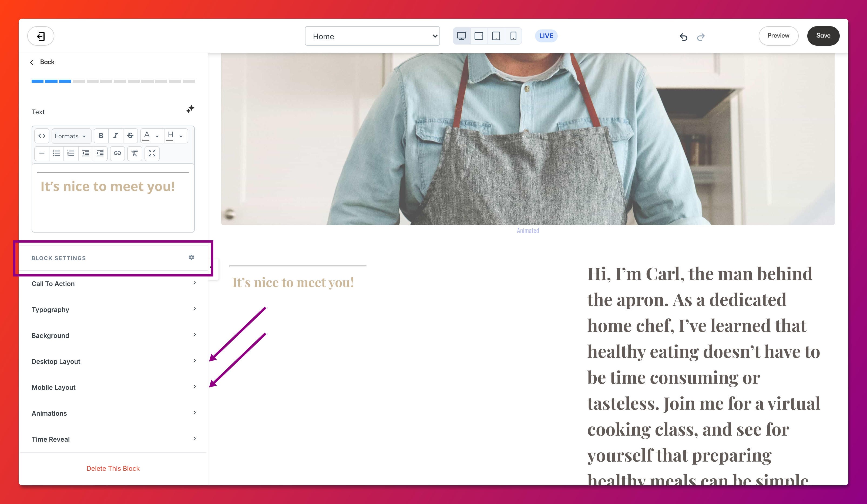Click the exit editor icon button
867x504 pixels.
41,36
